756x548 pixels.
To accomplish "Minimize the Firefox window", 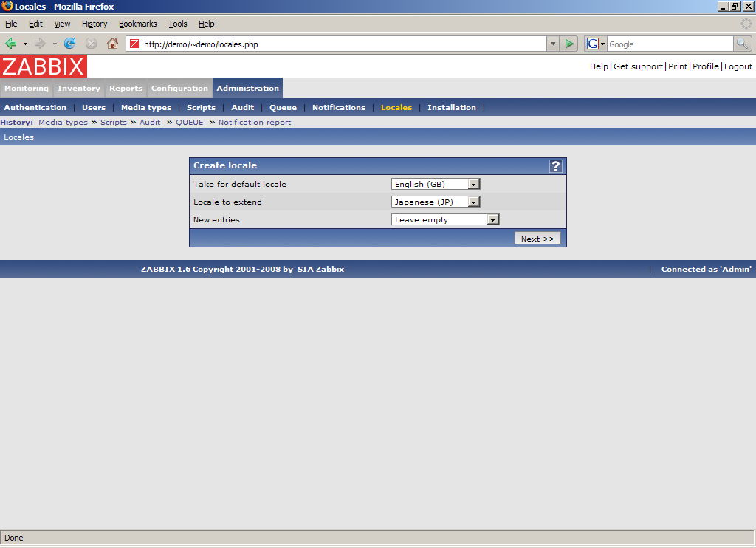I will [x=723, y=6].
